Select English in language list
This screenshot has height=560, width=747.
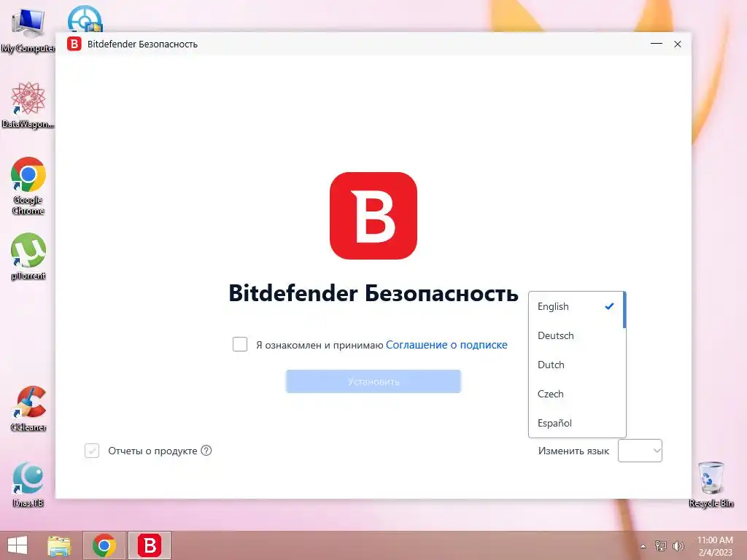pyautogui.click(x=576, y=307)
